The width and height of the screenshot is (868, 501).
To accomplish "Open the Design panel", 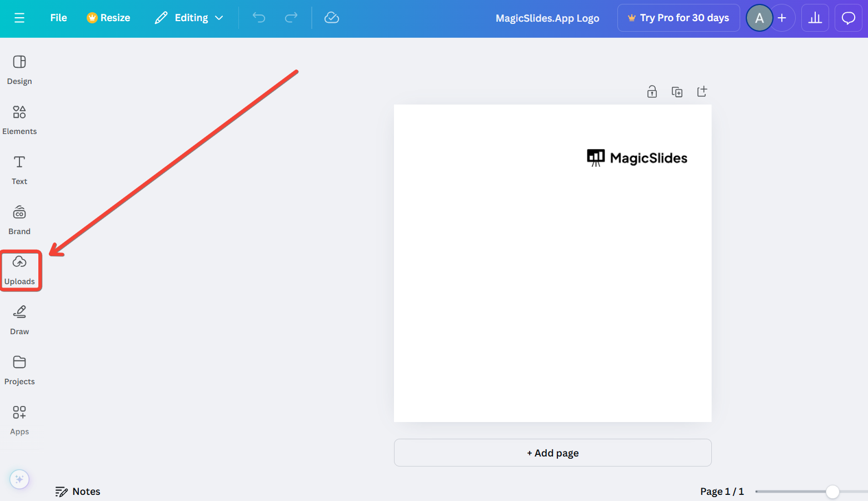I will click(x=19, y=70).
